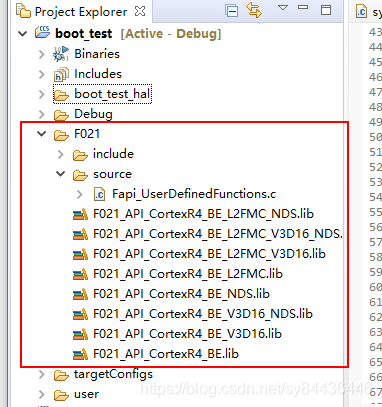Screen dimensions: 382x407
Task: Select F021_API_CortexR4_BE.lib library icon
Action: pos(80,354)
